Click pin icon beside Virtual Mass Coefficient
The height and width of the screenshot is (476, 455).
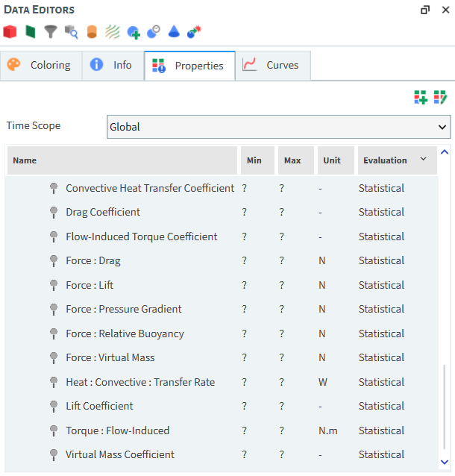pos(54,455)
